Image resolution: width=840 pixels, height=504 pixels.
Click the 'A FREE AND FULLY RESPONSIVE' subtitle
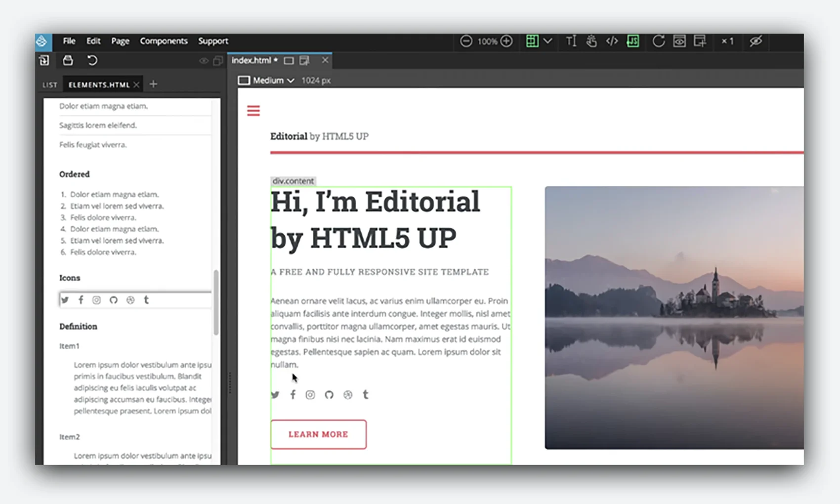379,272
